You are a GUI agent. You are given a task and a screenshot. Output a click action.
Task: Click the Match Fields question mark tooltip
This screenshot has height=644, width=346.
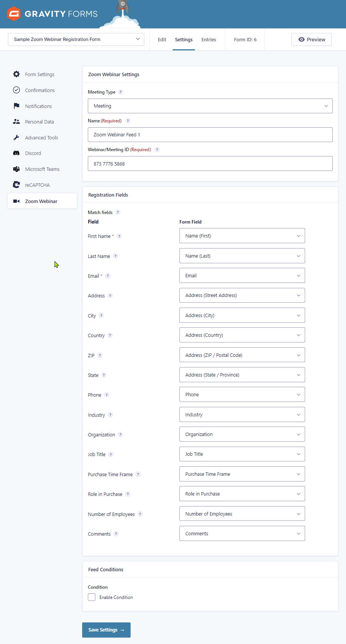point(117,213)
